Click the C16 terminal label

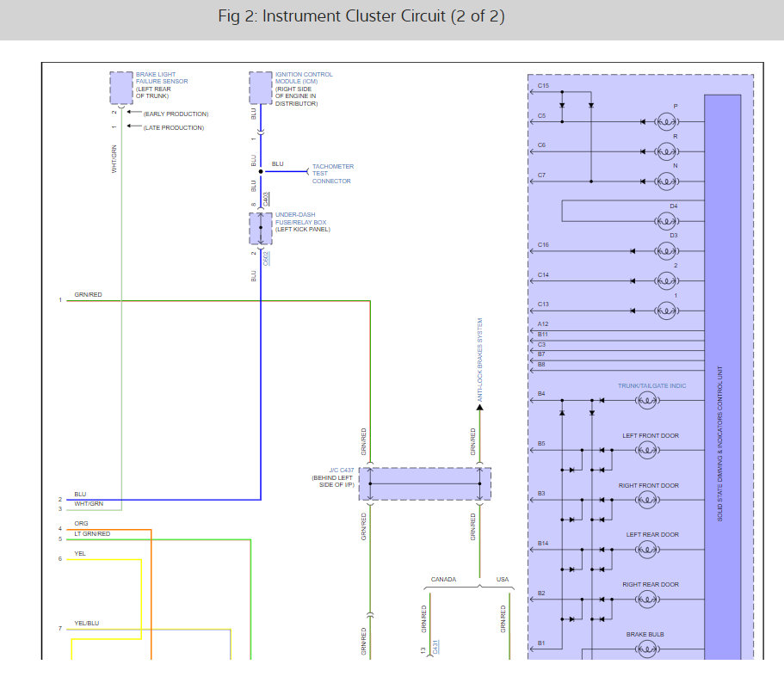coord(543,245)
